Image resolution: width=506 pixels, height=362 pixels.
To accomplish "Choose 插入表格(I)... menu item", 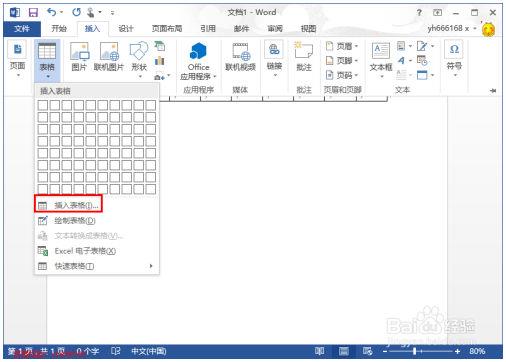I will (97, 205).
